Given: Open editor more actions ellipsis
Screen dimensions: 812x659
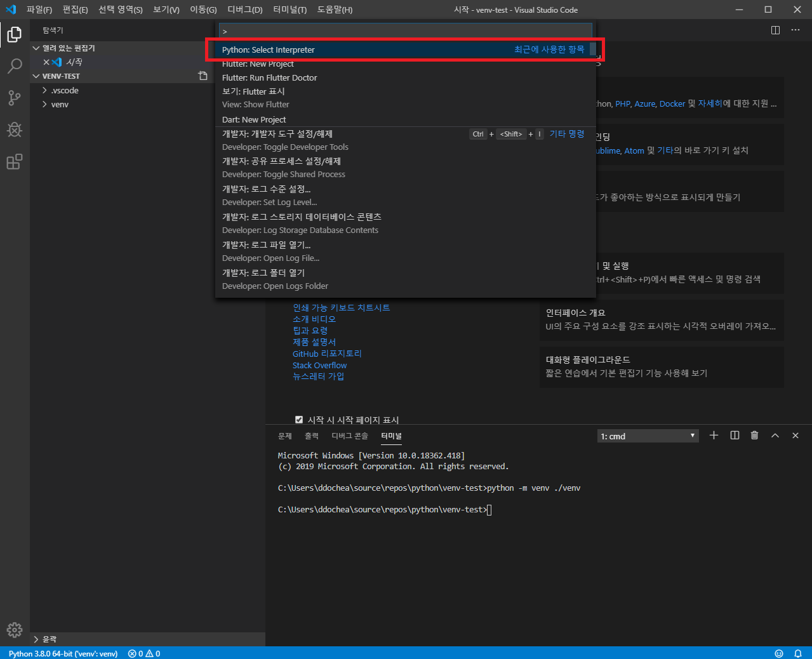Looking at the screenshot, I should click(795, 30).
